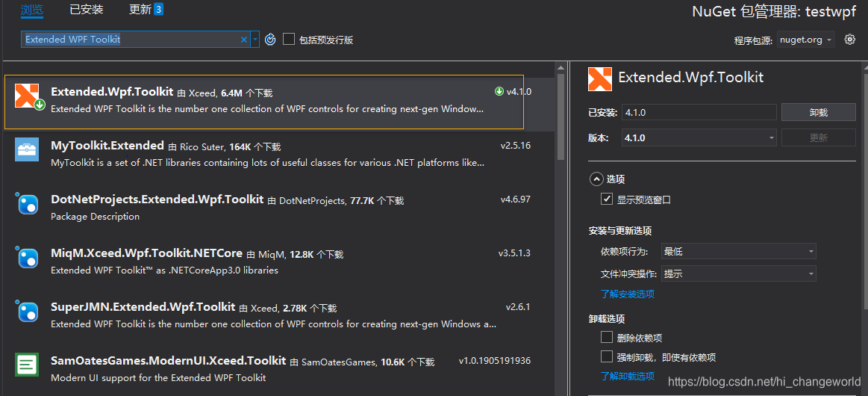Open the 依赖项行为 dropdown set to 最低
The width and height of the screenshot is (868, 396).
click(x=738, y=252)
